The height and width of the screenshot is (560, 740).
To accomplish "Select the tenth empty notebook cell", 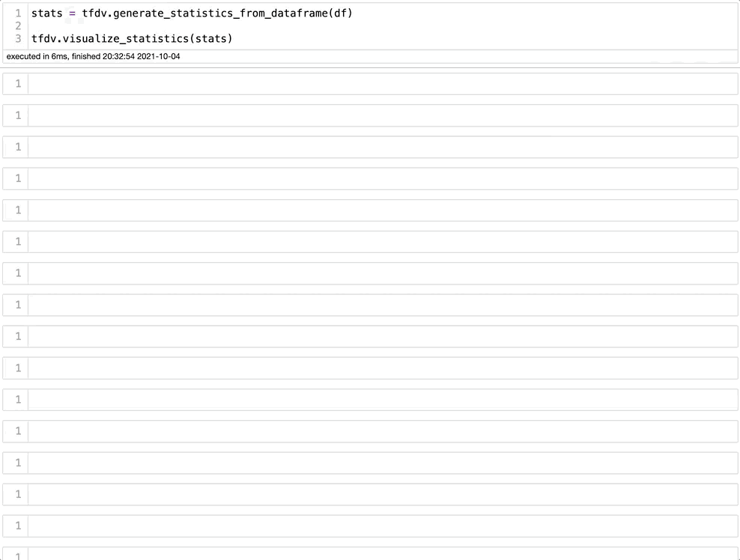I will [x=382, y=368].
